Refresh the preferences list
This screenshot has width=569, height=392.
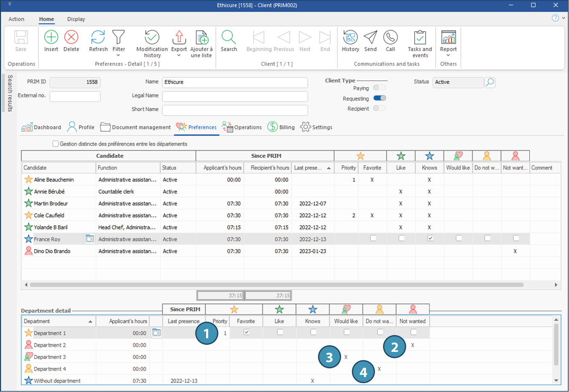(x=98, y=37)
